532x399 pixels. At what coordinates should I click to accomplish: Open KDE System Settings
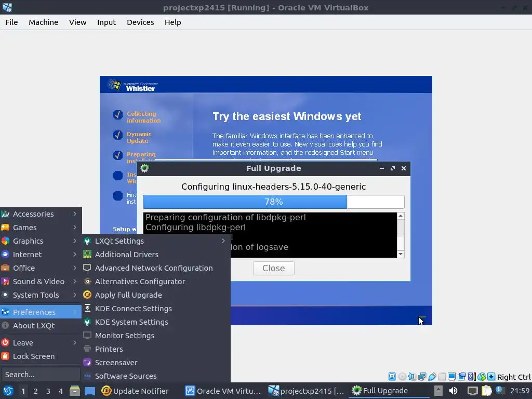(156, 322)
